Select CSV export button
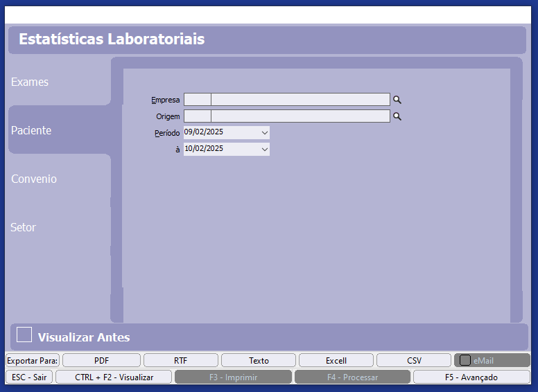The image size is (538, 392). 414,360
